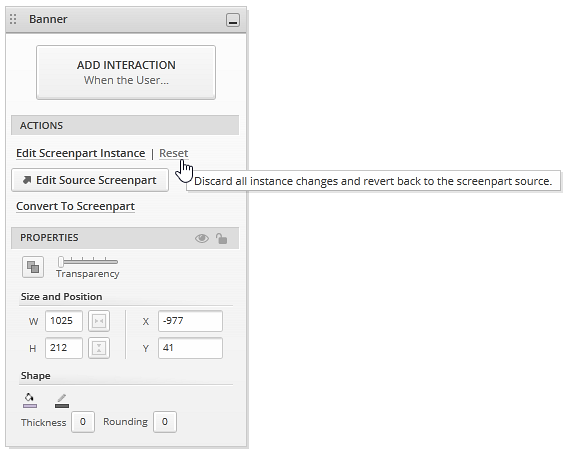Open the layer arrangement icon button
Viewport: 567px width, 451px height.
click(x=33, y=267)
